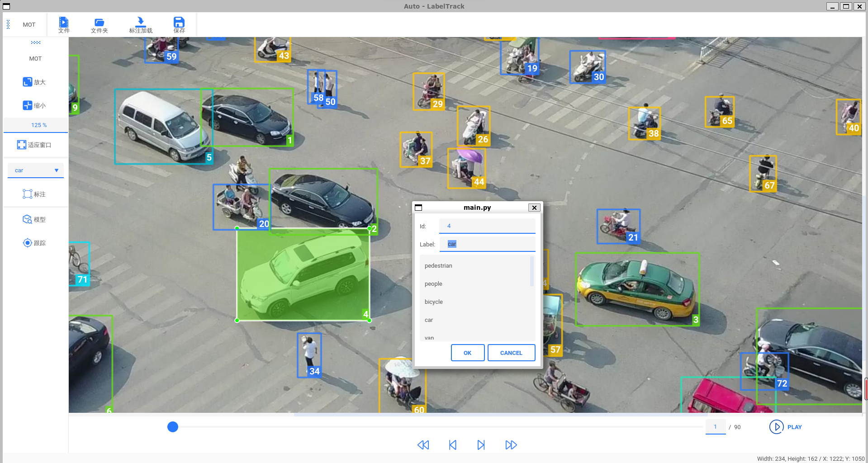Select bounding box labeled 30
This screenshot has width=868, height=463.
(x=587, y=66)
